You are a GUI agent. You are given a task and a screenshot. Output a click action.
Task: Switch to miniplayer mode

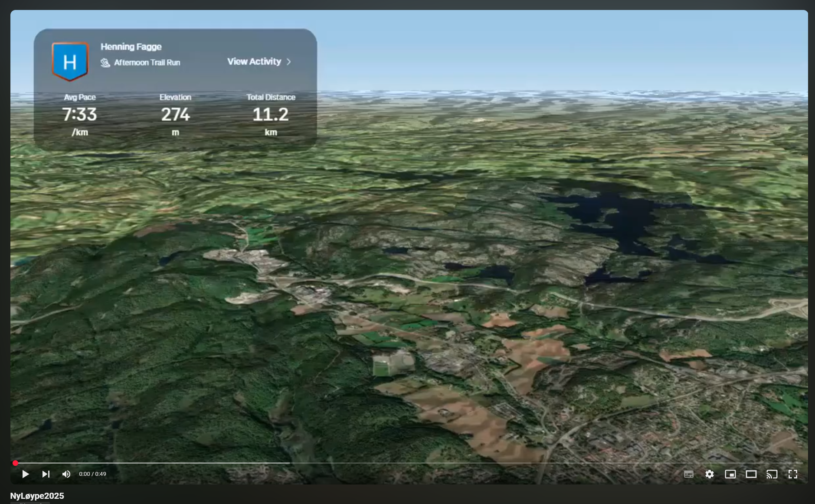(x=730, y=474)
